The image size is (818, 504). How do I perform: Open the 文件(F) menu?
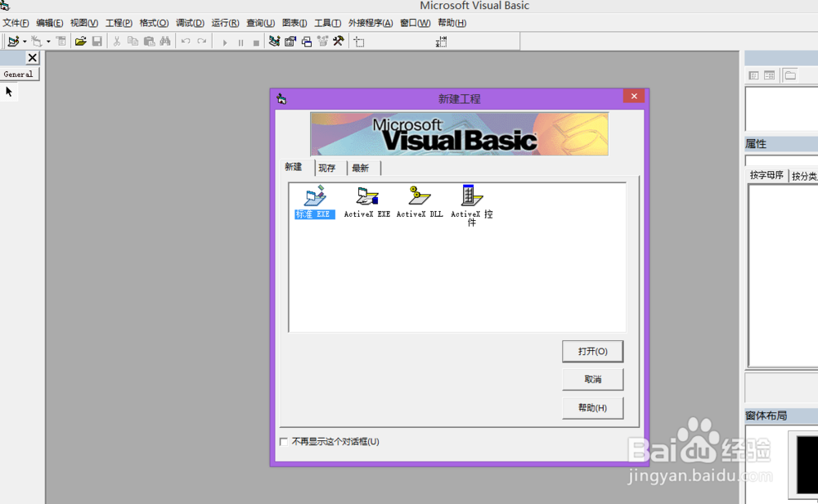pos(16,23)
